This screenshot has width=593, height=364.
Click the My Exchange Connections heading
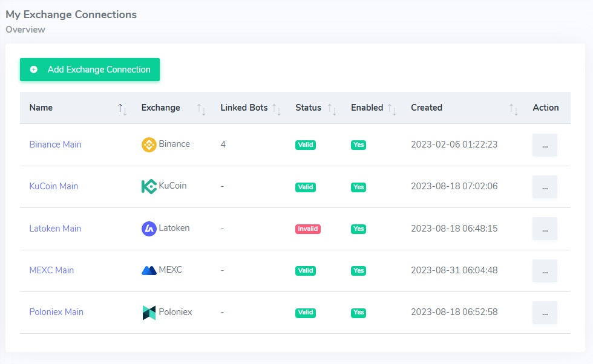point(71,15)
